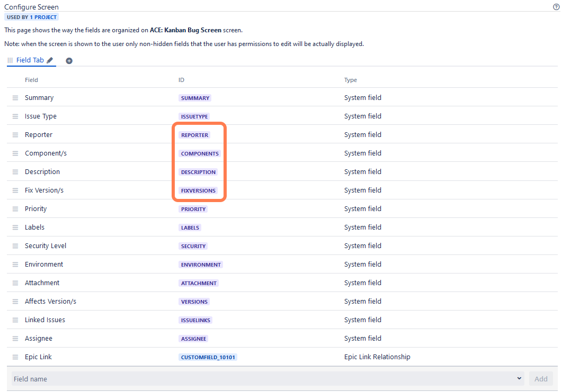This screenshot has height=392, width=562.
Task: Click the FIXVERSIONS ID badge
Action: pyautogui.click(x=198, y=190)
